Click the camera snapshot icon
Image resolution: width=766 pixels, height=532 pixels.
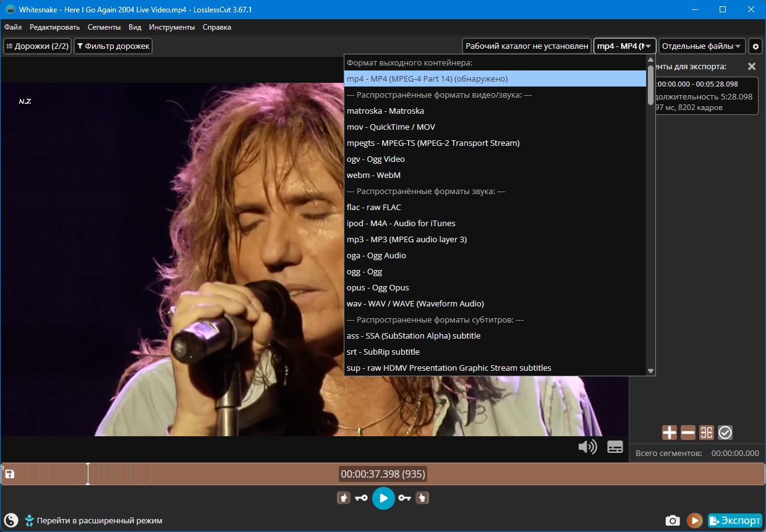[x=673, y=521]
